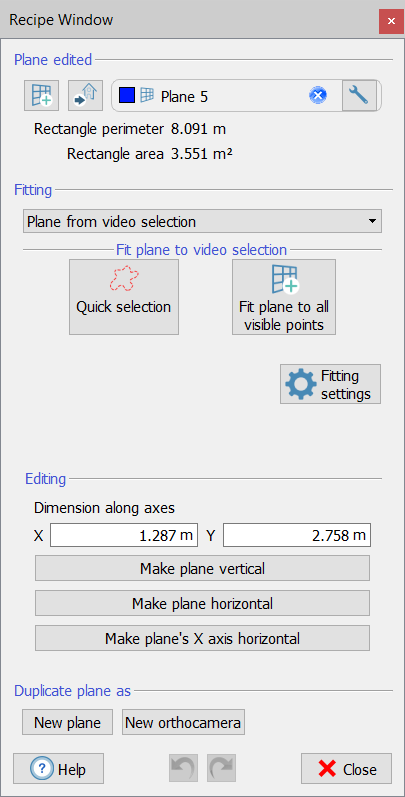Open the Plane from video selection dropdown
Viewport: 405px width, 797px height.
coord(202,222)
